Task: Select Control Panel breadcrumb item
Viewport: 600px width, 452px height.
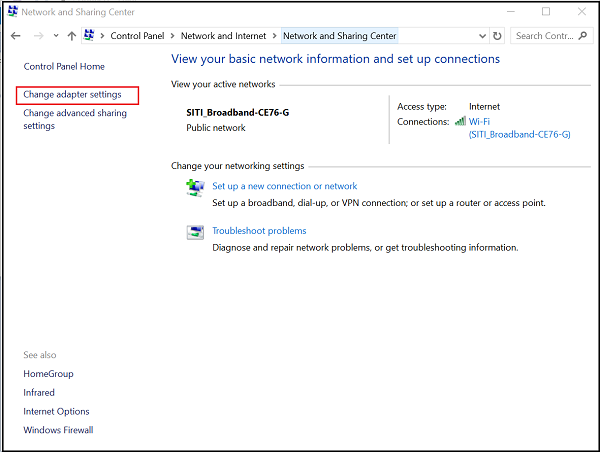Action: (x=138, y=36)
